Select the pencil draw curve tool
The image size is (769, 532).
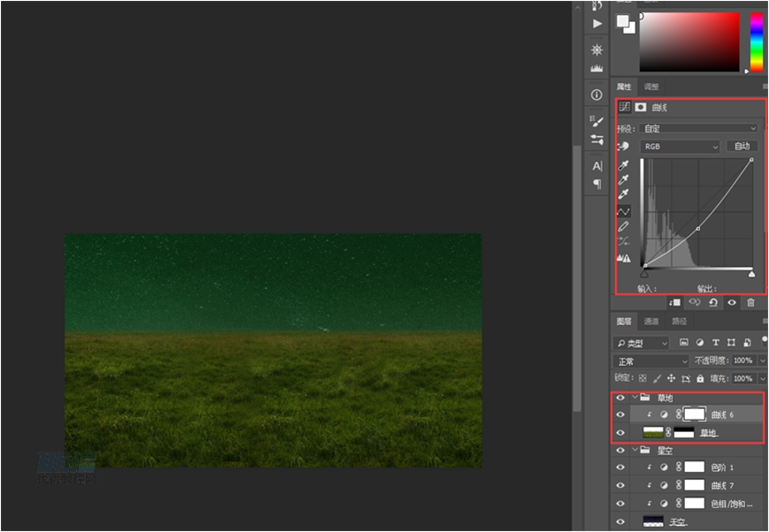click(x=623, y=226)
